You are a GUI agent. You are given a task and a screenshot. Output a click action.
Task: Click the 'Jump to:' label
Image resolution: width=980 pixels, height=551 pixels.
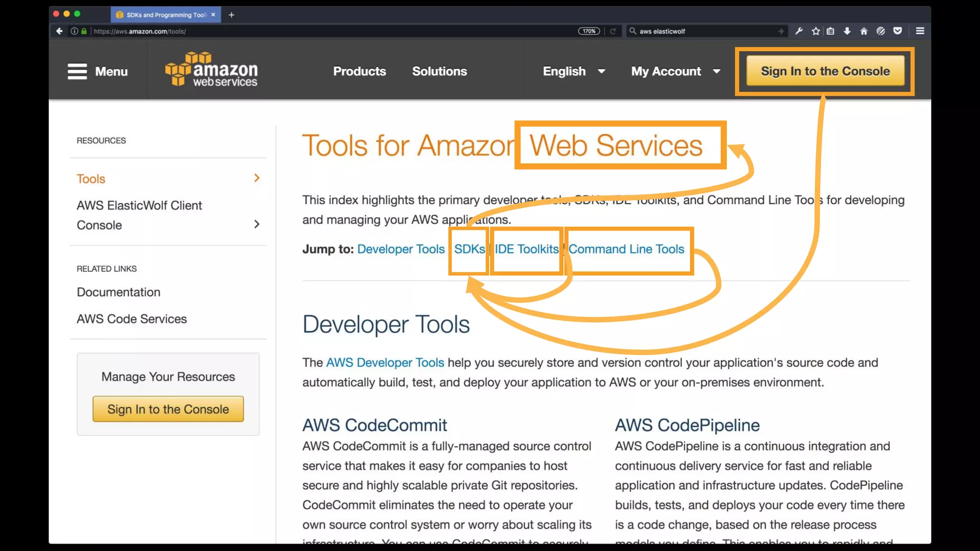tap(328, 249)
